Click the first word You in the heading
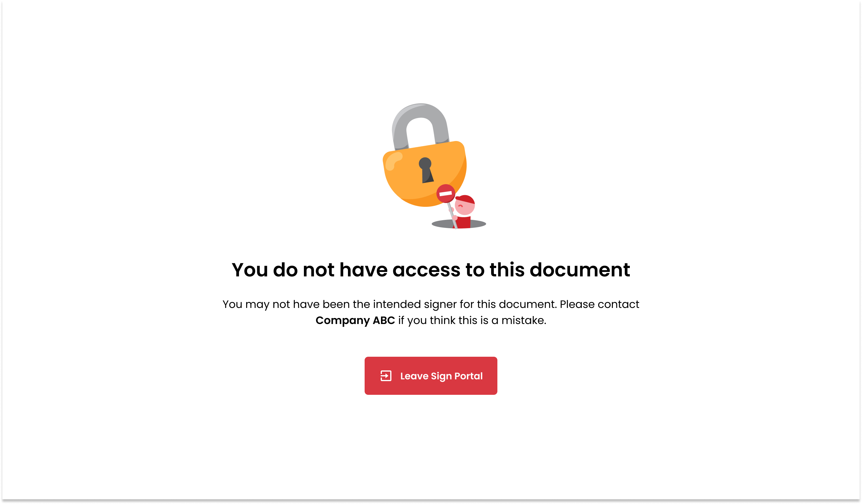Viewport: 862px width, 504px height. pos(250,270)
